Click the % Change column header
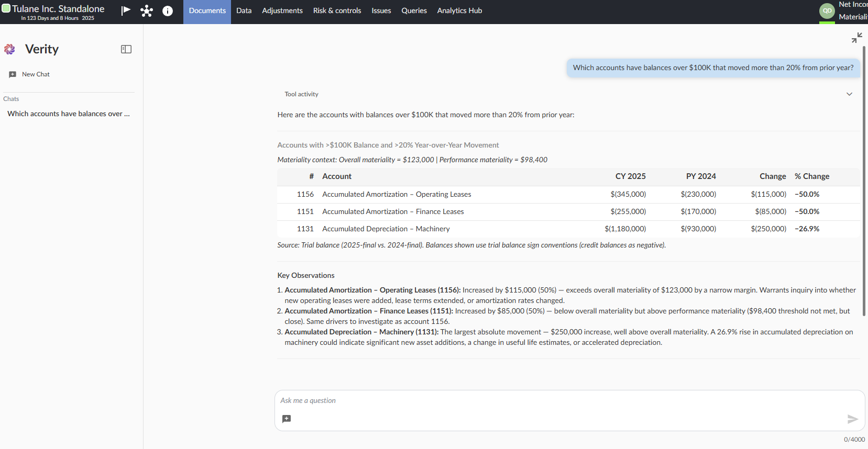Viewport: 868px width, 449px height. (812, 176)
